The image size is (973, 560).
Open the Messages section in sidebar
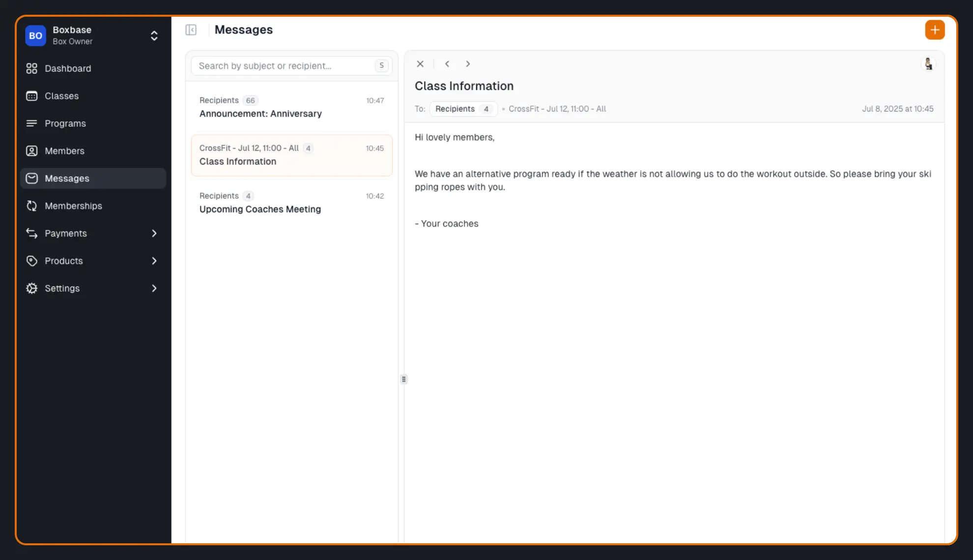pyautogui.click(x=66, y=178)
